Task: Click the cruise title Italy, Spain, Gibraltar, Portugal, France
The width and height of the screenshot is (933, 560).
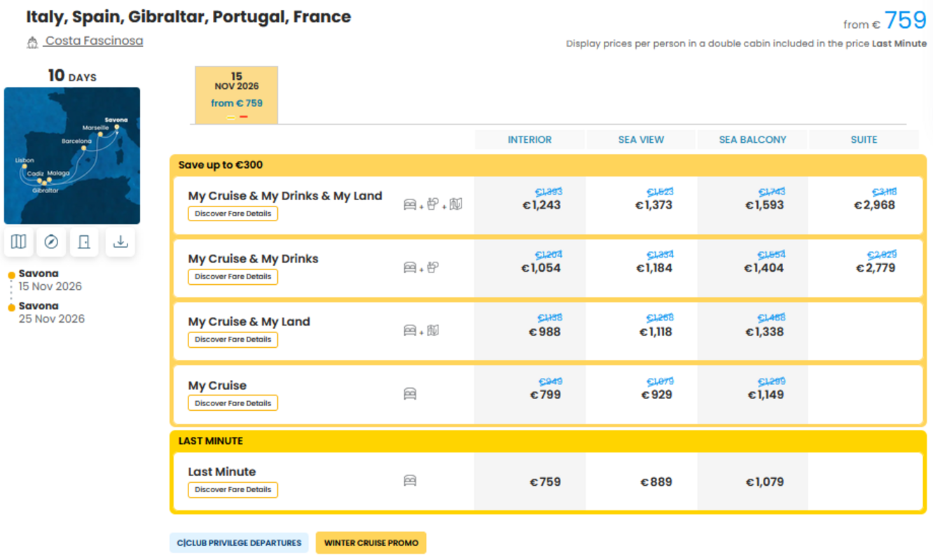Action: (x=188, y=17)
